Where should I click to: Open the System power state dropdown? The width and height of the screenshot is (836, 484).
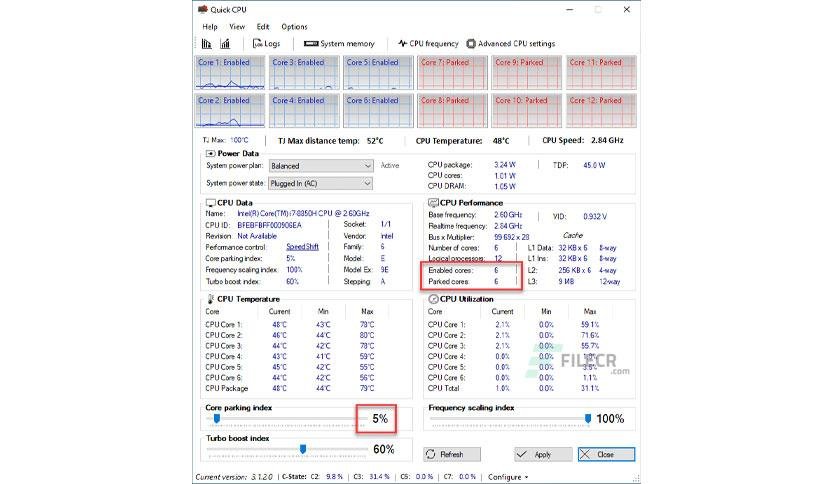click(320, 183)
